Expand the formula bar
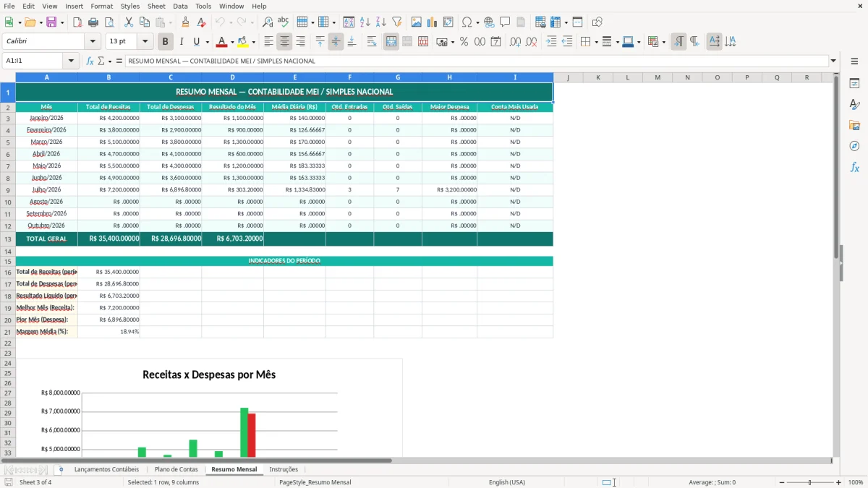 point(833,61)
